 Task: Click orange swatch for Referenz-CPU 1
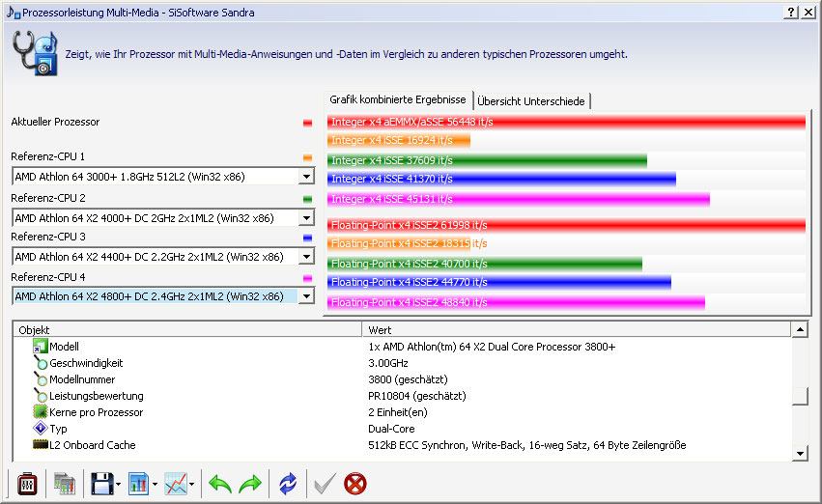(x=308, y=157)
